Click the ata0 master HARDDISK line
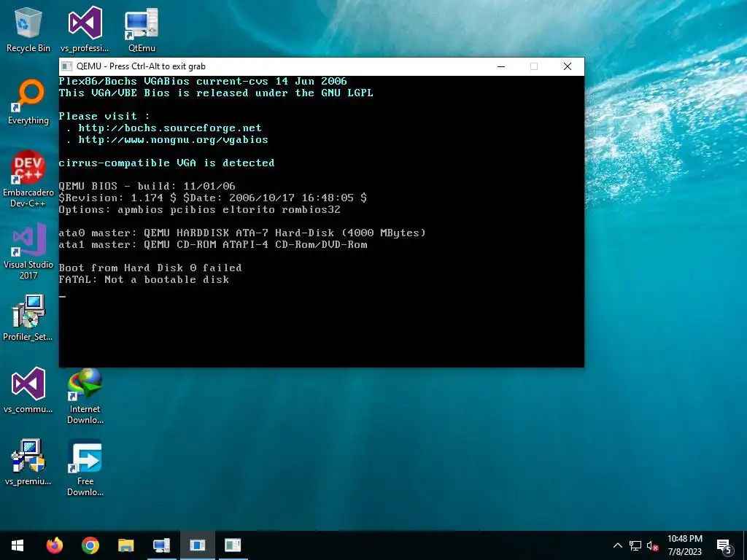 coord(242,233)
